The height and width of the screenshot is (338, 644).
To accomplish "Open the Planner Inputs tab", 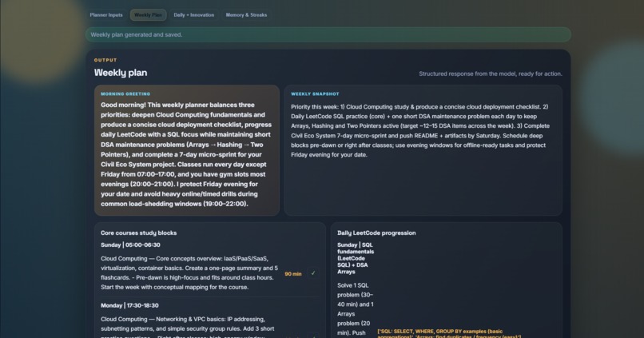I will point(106,15).
